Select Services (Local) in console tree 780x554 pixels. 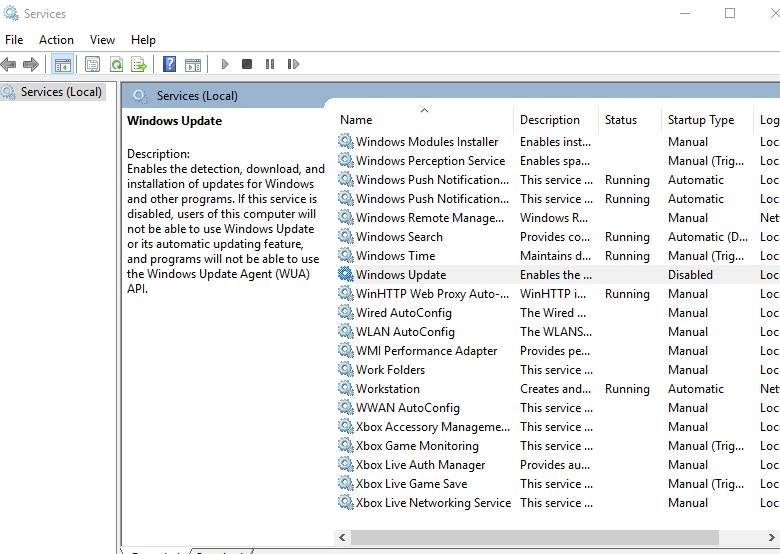(x=61, y=92)
